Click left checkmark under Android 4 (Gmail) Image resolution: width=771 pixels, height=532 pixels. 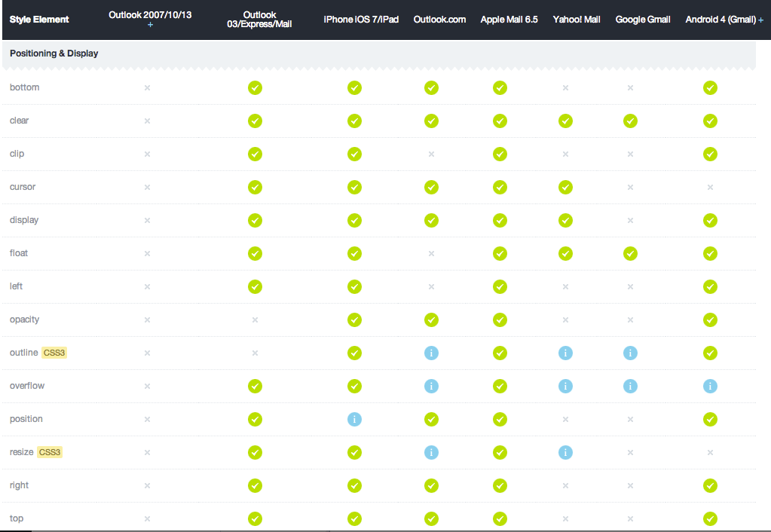[x=710, y=286]
